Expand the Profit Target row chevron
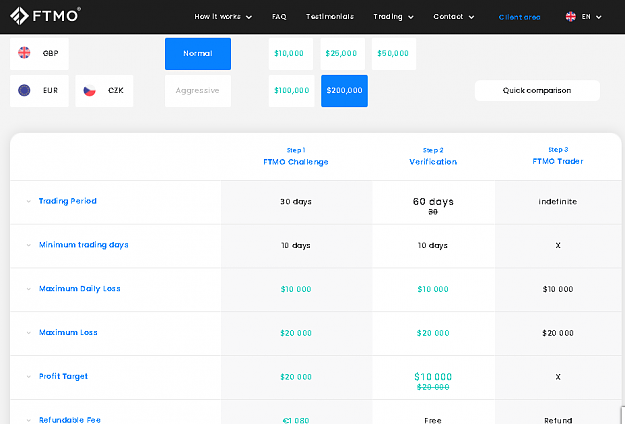625x424 pixels. (x=29, y=377)
